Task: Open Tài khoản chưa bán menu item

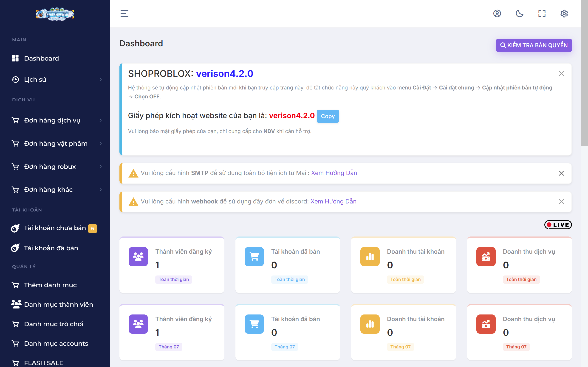Action: (55, 228)
